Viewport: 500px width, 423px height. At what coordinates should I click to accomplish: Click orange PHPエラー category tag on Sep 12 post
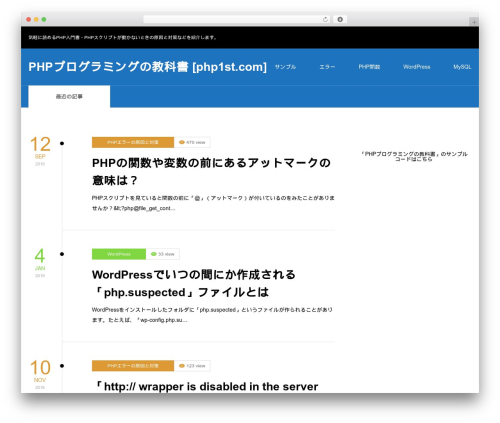[133, 142]
